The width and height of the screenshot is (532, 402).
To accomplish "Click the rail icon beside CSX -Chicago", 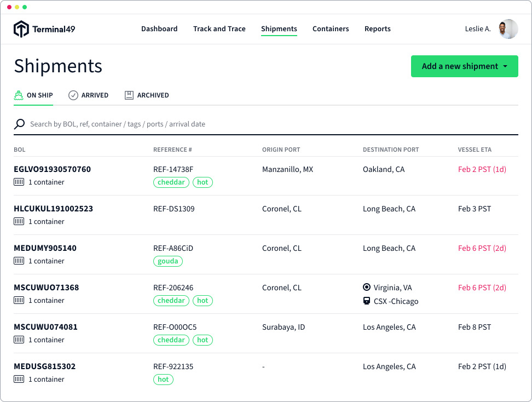I will click(367, 301).
